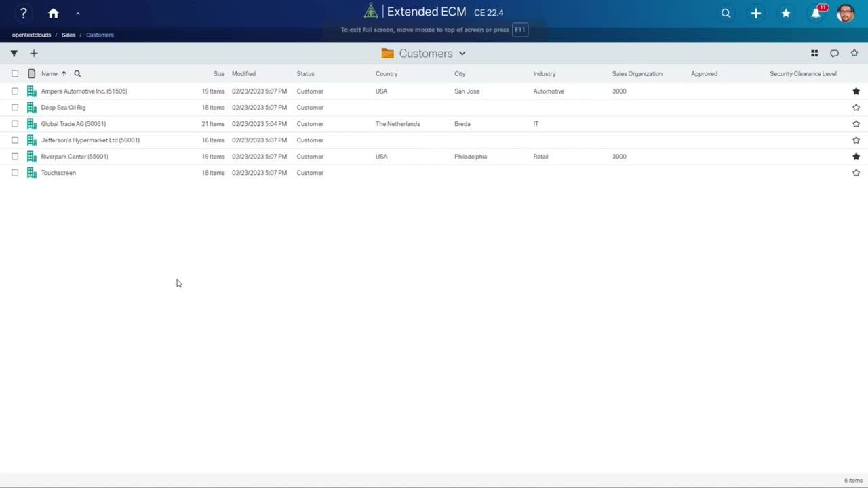The height and width of the screenshot is (488, 868).
Task: Open the notifications bell
Action: point(816,14)
